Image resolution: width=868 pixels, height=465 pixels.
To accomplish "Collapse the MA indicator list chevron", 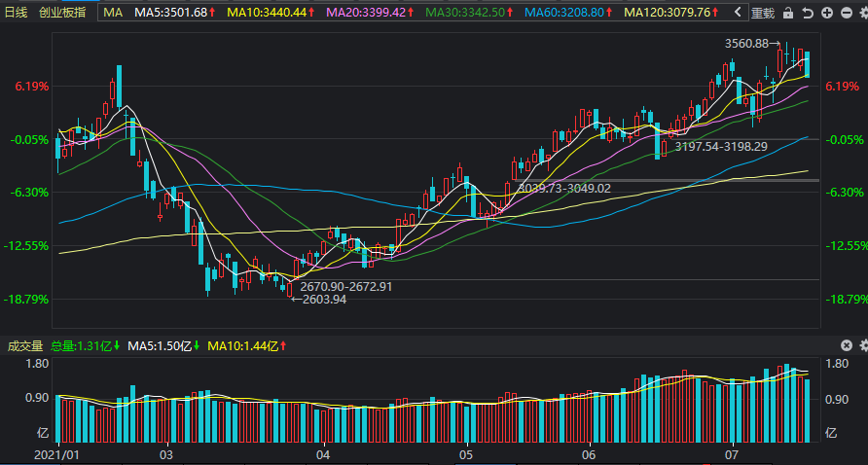I will 738,13.
